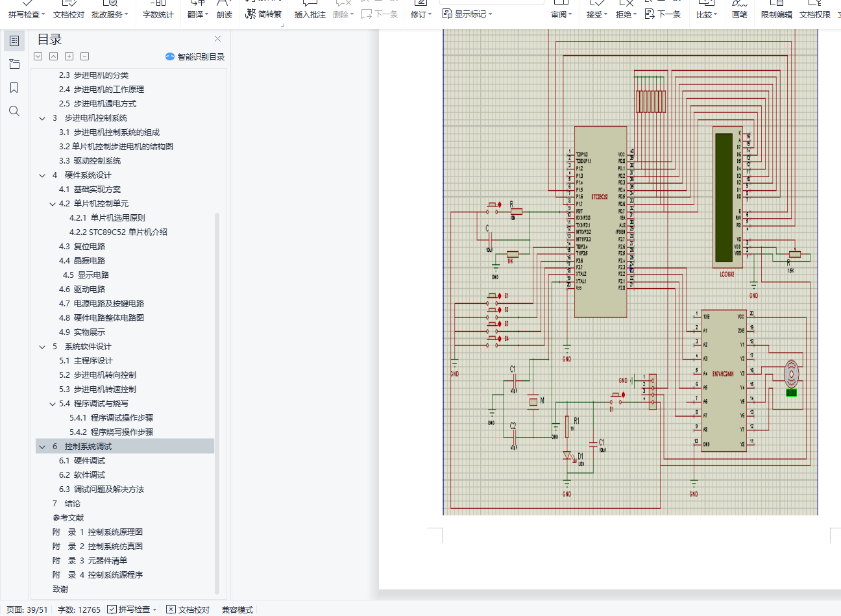
Task: Click the expand-all down-arrow outline icon
Action: tap(38, 56)
